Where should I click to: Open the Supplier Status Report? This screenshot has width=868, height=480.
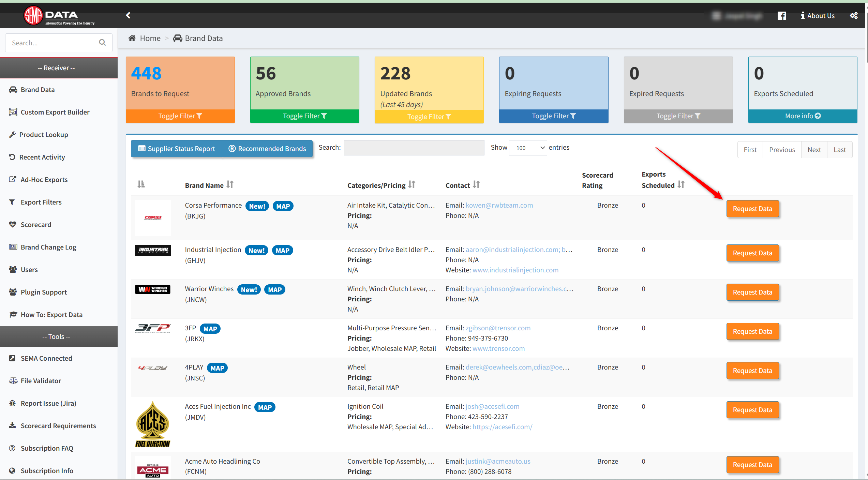pyautogui.click(x=176, y=149)
